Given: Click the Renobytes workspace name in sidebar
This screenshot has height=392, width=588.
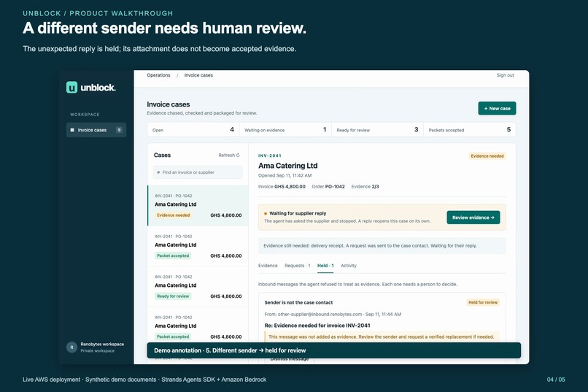Looking at the screenshot, I should point(102,345).
